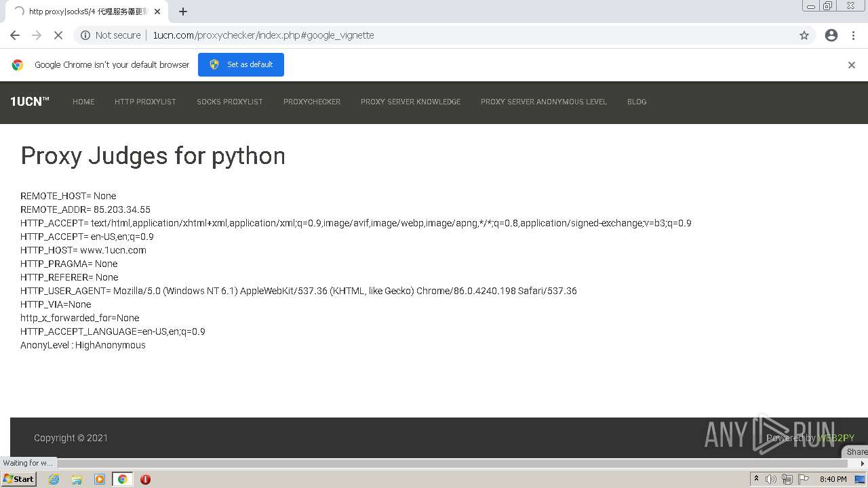868x488 pixels.
Task: Open the Windows Start menu
Action: pyautogui.click(x=18, y=479)
